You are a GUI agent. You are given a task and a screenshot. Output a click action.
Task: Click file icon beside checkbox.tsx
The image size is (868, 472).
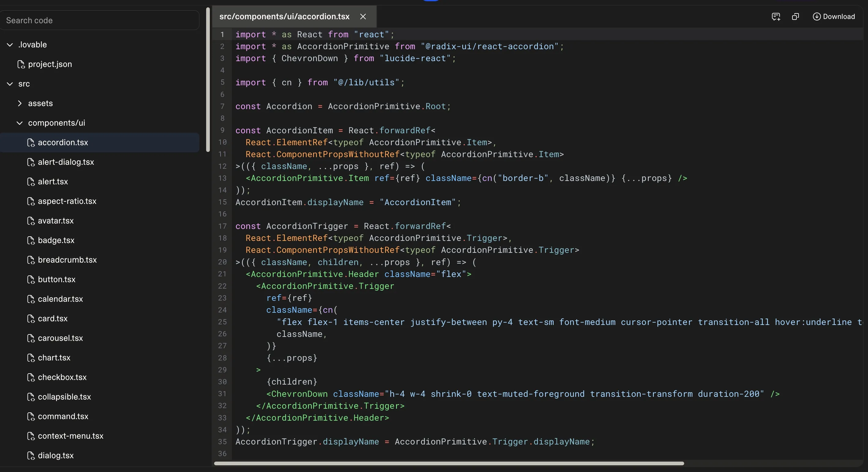coord(31,377)
